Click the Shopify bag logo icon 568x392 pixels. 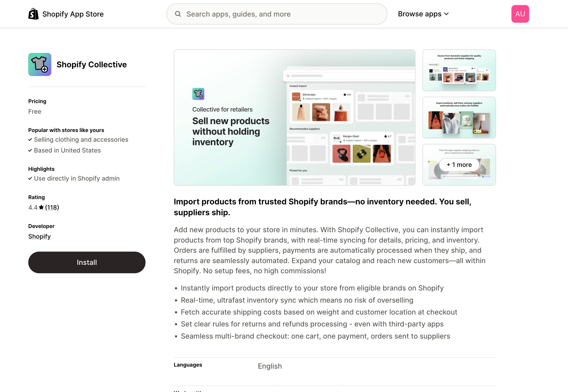point(33,14)
